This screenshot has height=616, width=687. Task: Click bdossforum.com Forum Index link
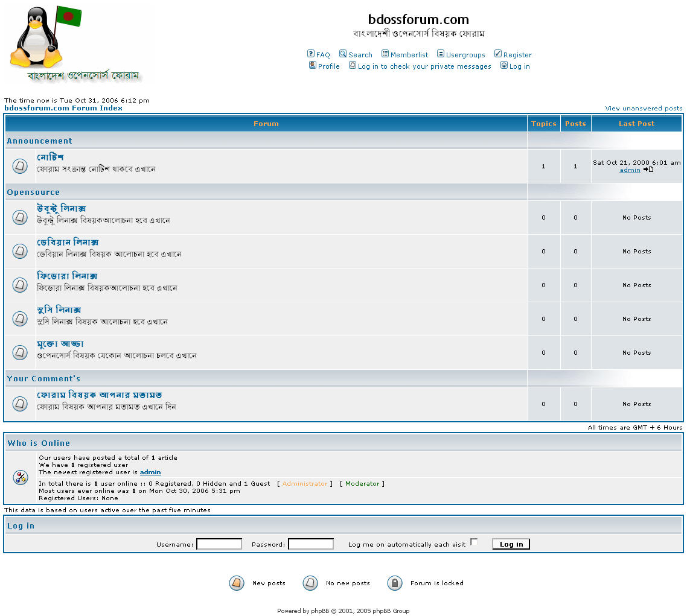click(x=63, y=108)
